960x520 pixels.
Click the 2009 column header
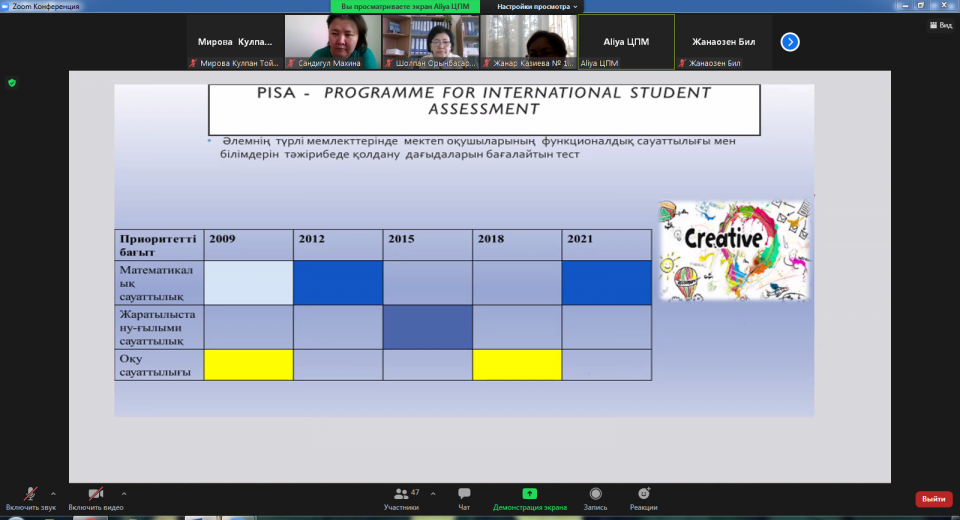(x=249, y=245)
